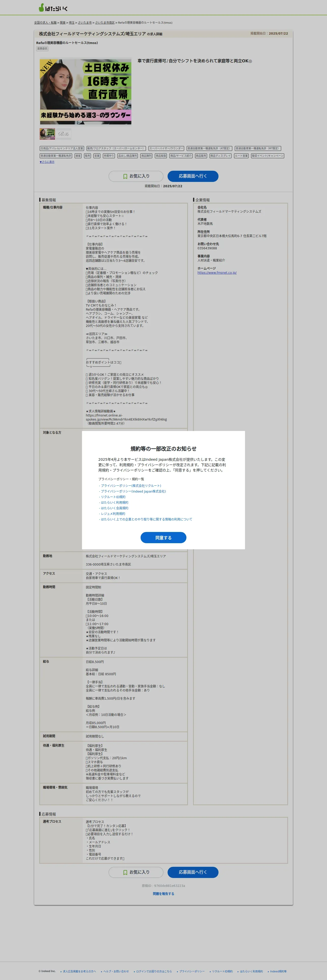Open the 全国の求人・転職 breadcrumb
Viewport: 327px width, 980px height.
tap(45, 22)
